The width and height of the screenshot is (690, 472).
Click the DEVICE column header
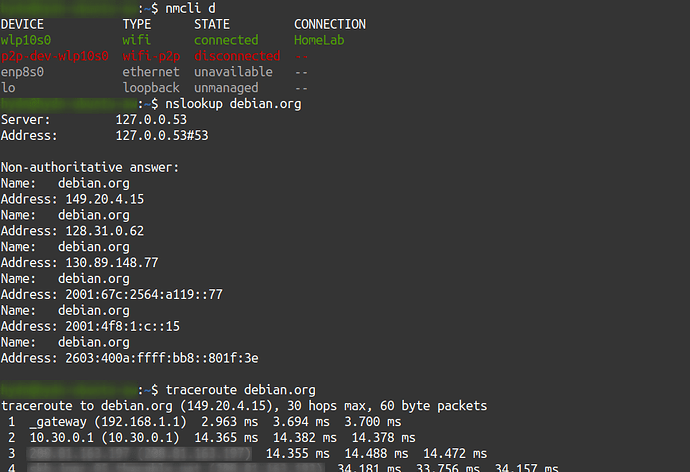point(22,24)
